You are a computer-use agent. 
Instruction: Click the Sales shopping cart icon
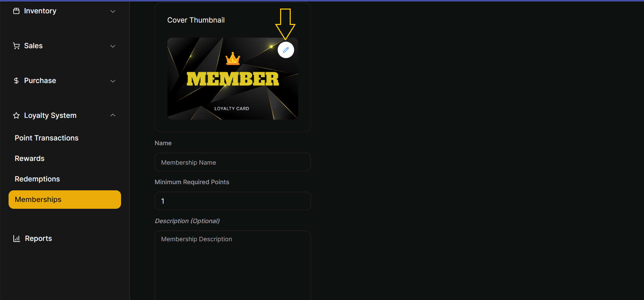tap(16, 46)
